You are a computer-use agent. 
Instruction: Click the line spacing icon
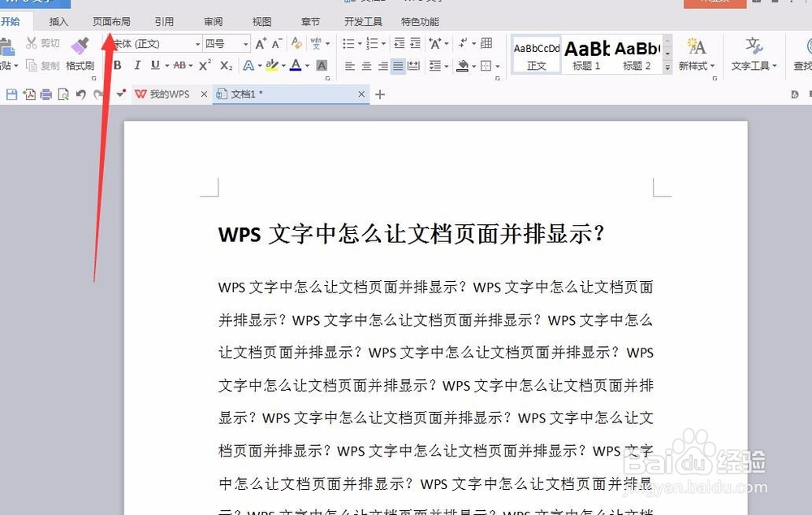[x=435, y=66]
